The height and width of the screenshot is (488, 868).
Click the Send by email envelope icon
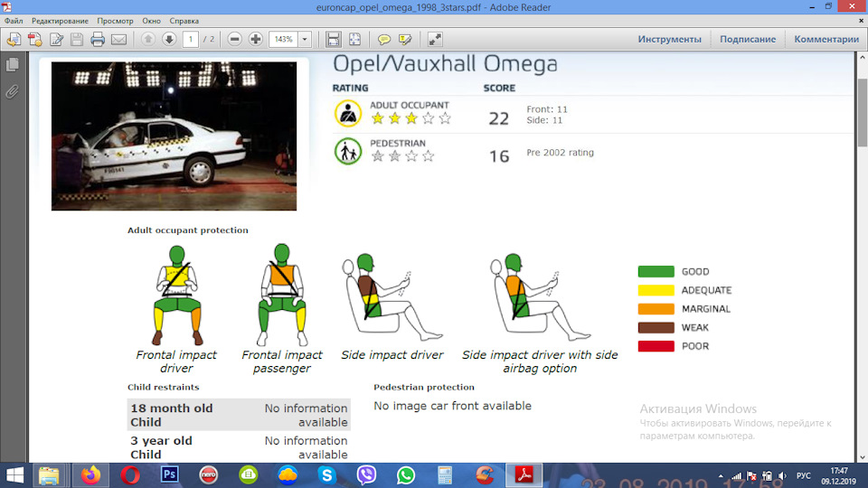click(119, 39)
